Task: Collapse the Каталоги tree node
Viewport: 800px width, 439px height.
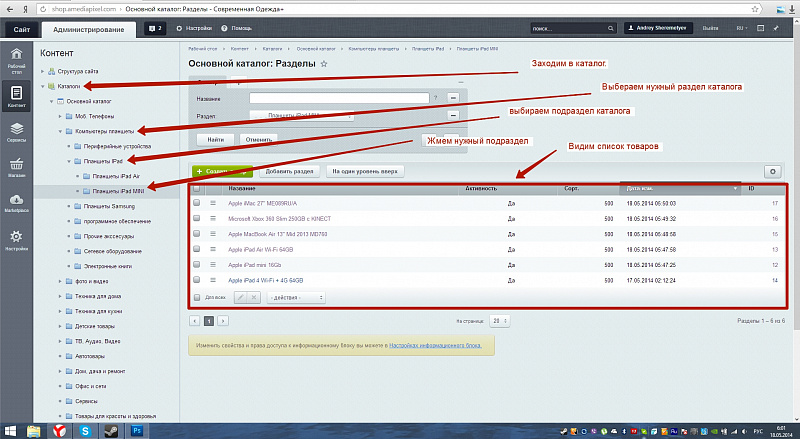Action: click(43, 86)
